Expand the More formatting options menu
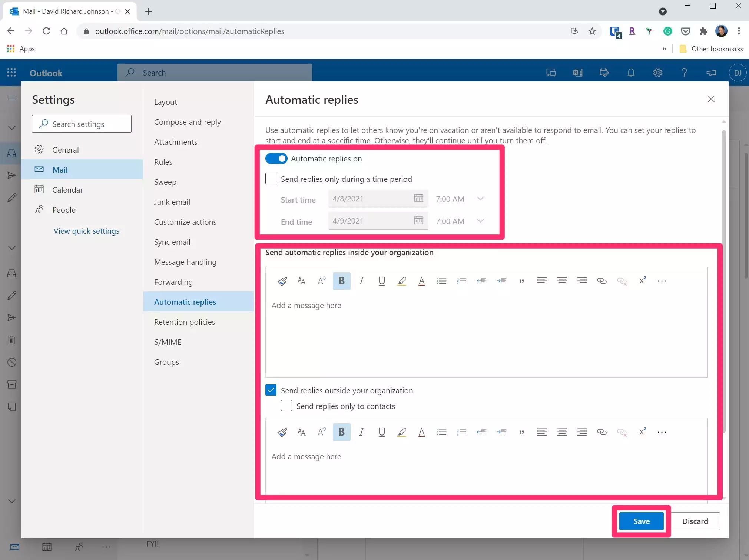The width and height of the screenshot is (749, 560). tap(662, 281)
